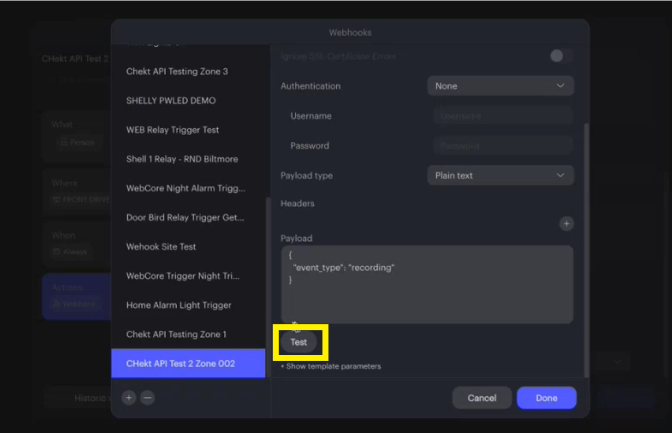Click the Username input field

tap(503, 116)
